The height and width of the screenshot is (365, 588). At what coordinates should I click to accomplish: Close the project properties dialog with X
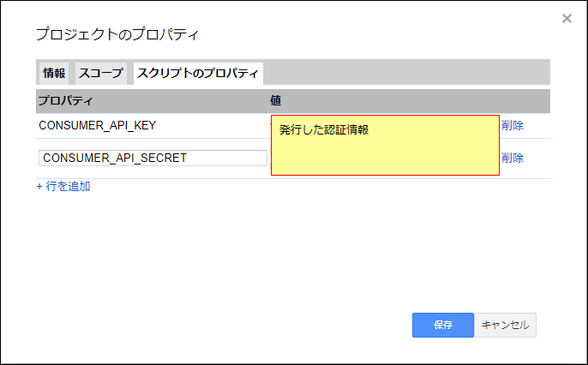(x=567, y=18)
